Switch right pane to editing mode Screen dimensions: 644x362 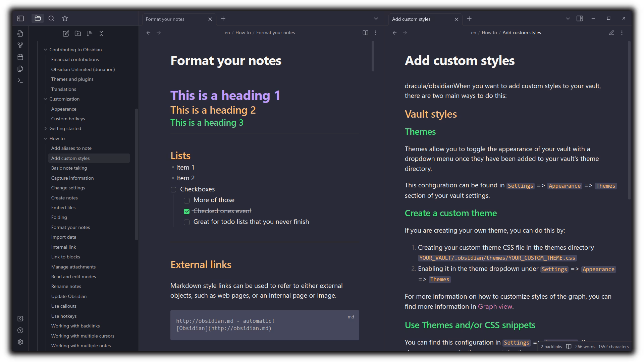click(611, 33)
